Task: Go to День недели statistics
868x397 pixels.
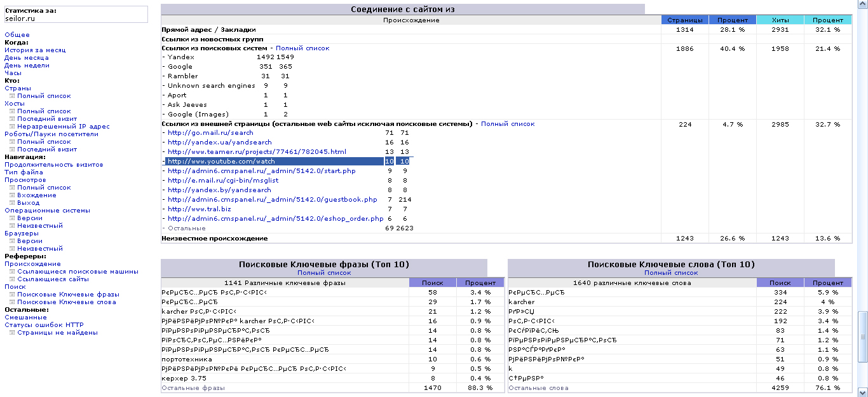Action: point(27,66)
